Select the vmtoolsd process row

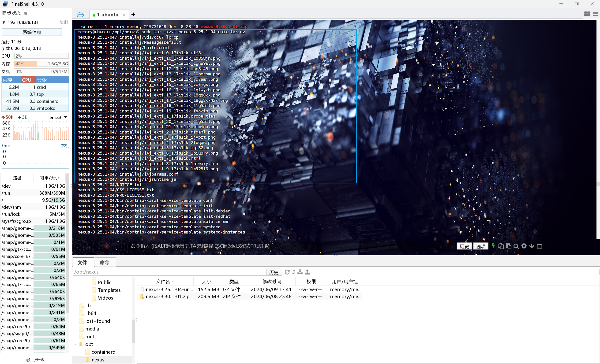click(x=35, y=108)
